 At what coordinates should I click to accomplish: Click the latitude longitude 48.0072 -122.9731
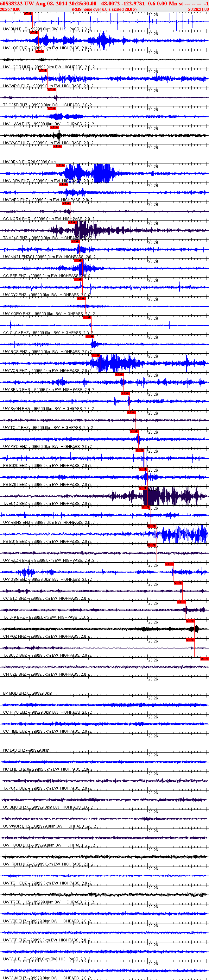click(x=123, y=3)
